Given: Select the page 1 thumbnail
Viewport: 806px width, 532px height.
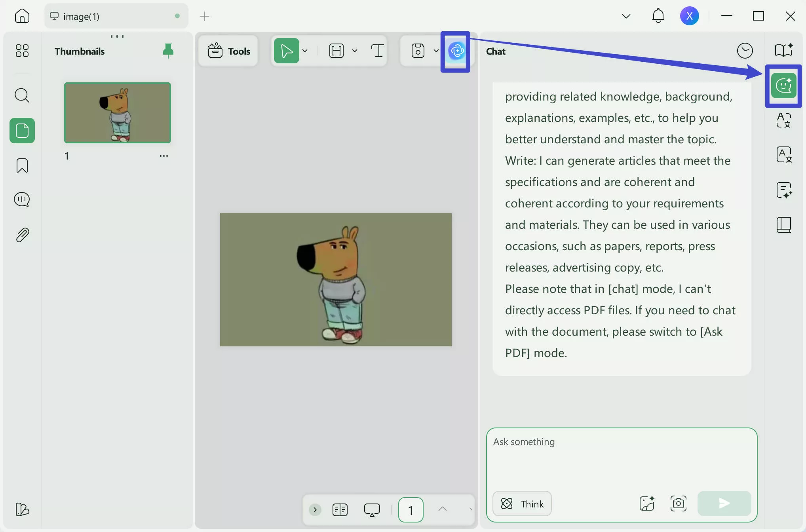Looking at the screenshot, I should 118,113.
